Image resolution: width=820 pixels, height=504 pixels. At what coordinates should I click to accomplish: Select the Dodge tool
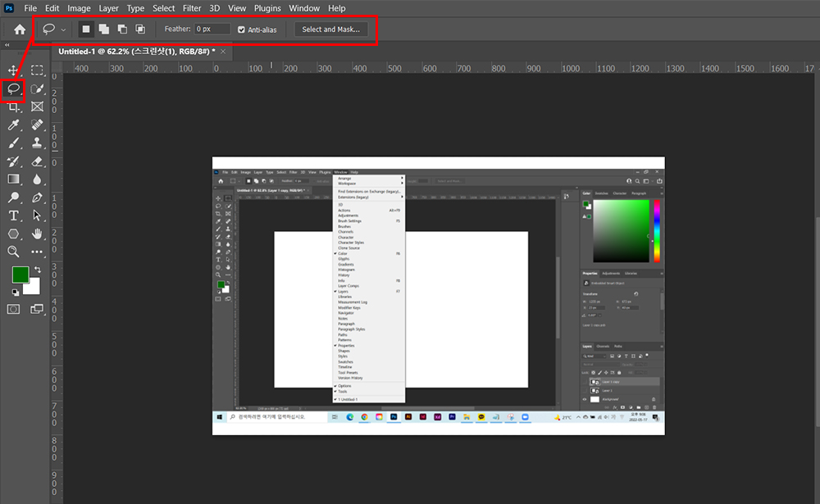pyautogui.click(x=13, y=198)
